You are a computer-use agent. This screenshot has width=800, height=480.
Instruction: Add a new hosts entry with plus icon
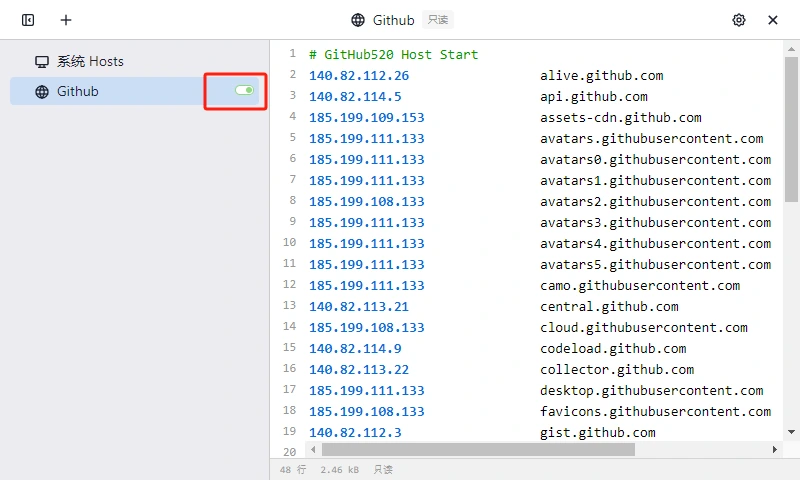pos(66,20)
